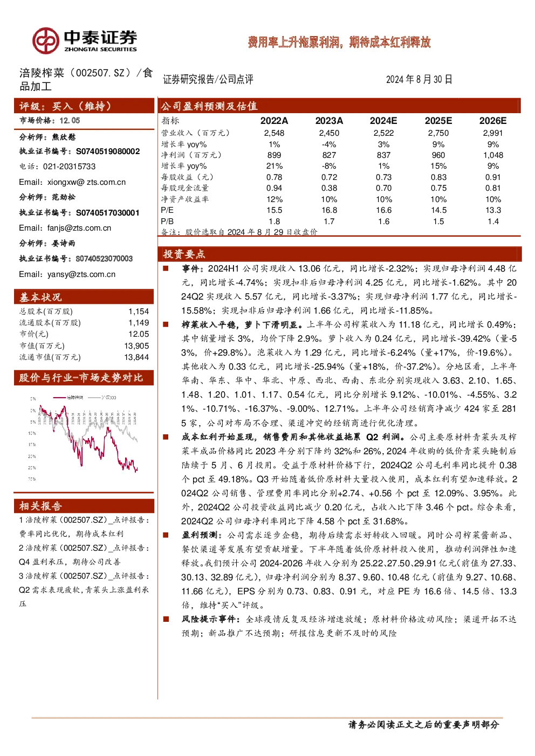Click the table footnote about 8月29日 closing price
535x756 pixels.
coord(239,232)
